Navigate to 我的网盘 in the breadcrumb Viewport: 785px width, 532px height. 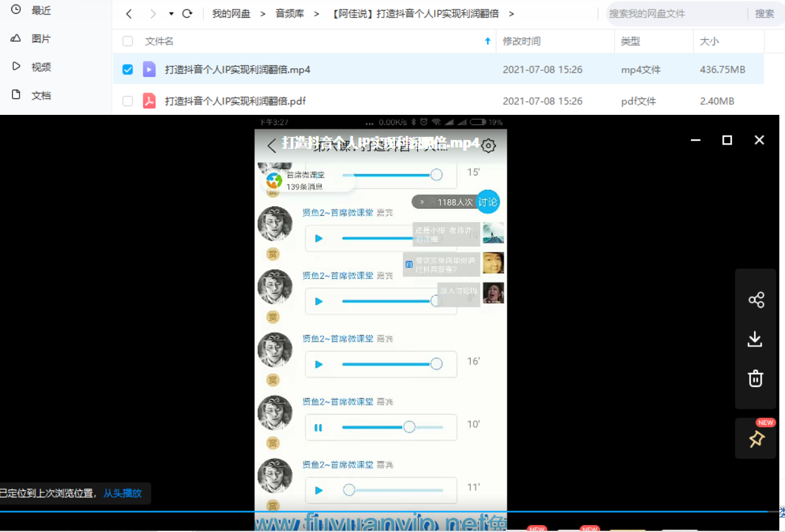(231, 14)
